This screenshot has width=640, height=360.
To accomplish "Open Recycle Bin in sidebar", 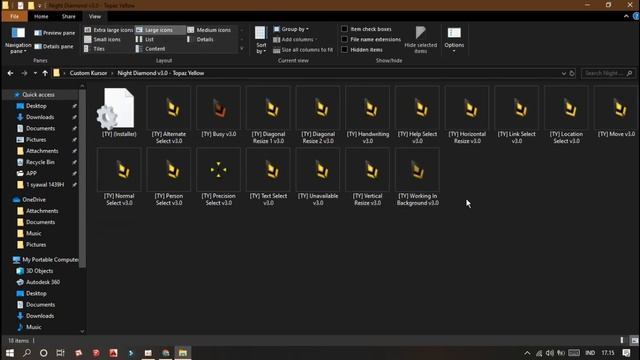I will (40, 162).
